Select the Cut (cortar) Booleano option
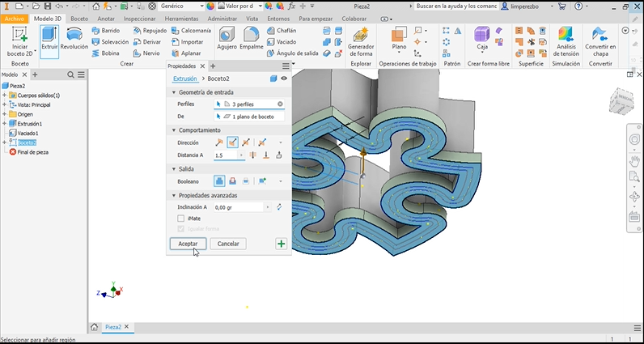Image resolution: width=644 pixels, height=344 pixels. coord(232,180)
